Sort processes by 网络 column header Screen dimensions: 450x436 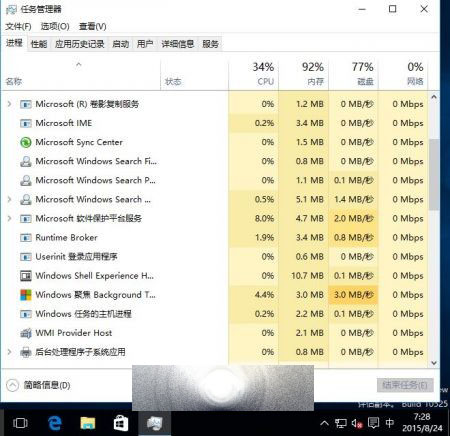403,74
